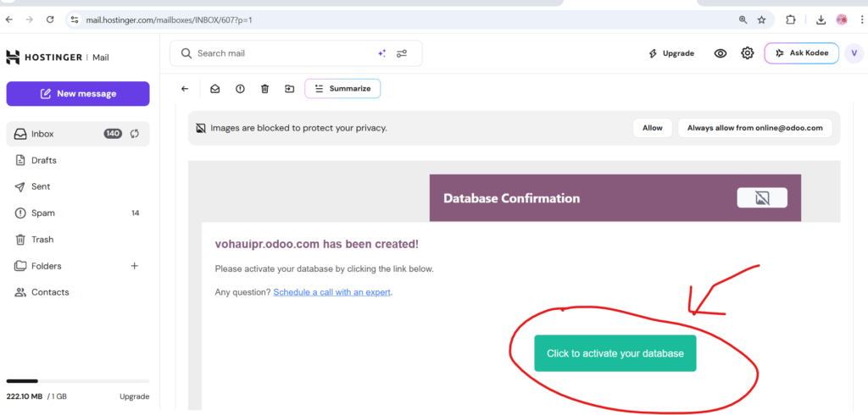Delete the email with trash icon

coord(264,88)
